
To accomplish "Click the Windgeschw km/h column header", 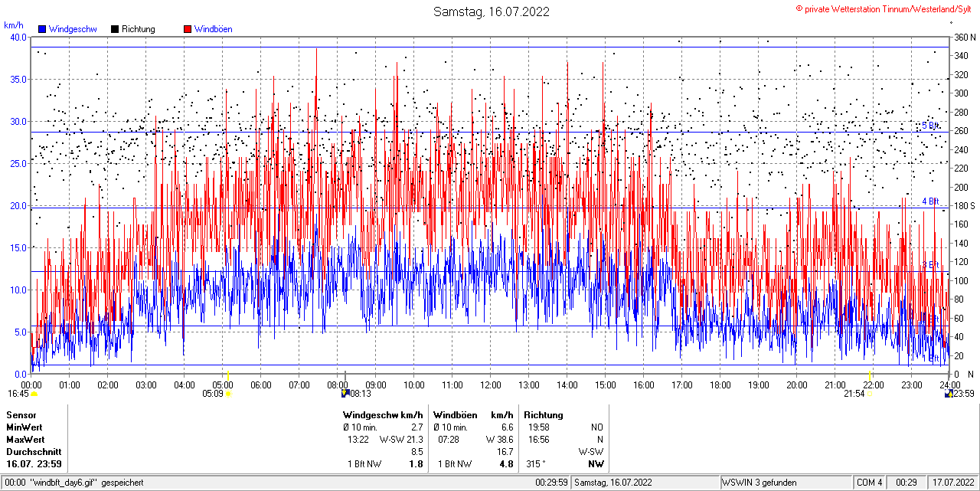I will click(383, 414).
